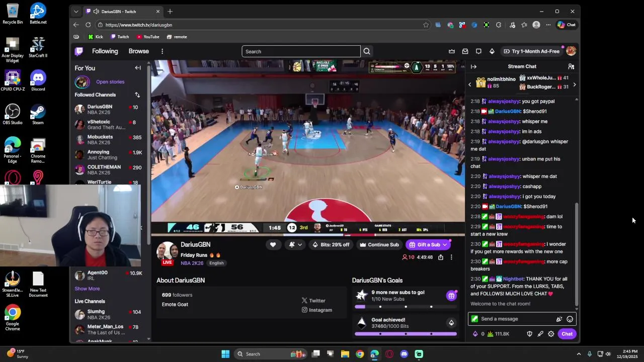Open the YouTube bookmark
The width and height of the screenshot is (644, 362).
[147, 37]
